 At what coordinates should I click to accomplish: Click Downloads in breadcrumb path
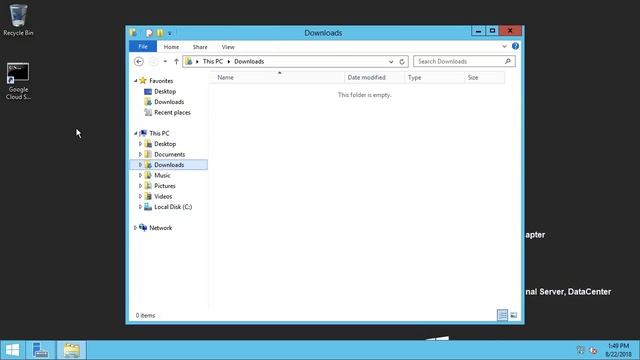pyautogui.click(x=249, y=62)
